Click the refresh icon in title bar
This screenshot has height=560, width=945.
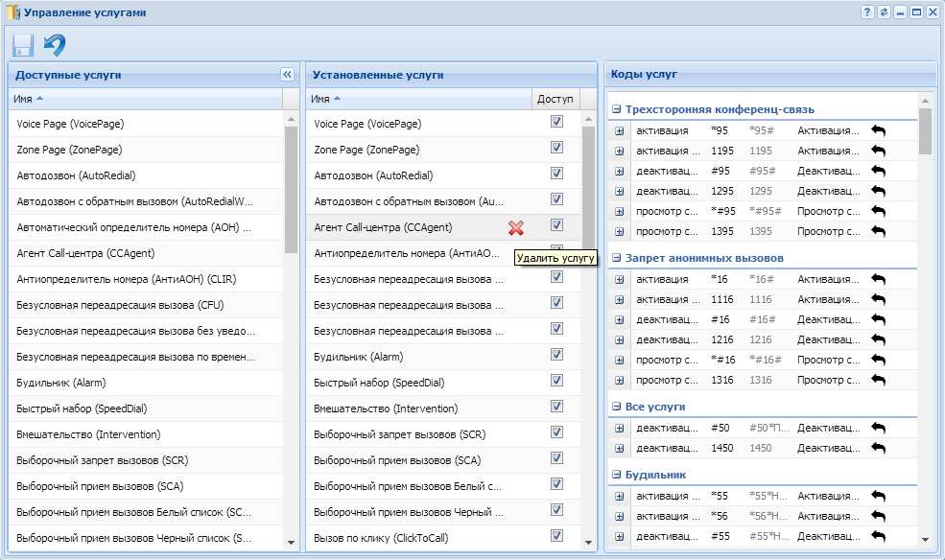883,12
